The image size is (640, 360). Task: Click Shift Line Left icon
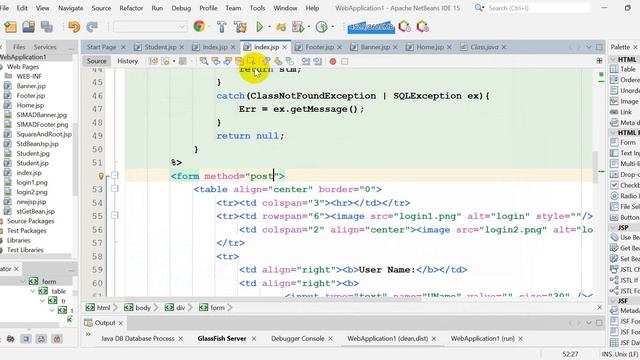point(306,61)
